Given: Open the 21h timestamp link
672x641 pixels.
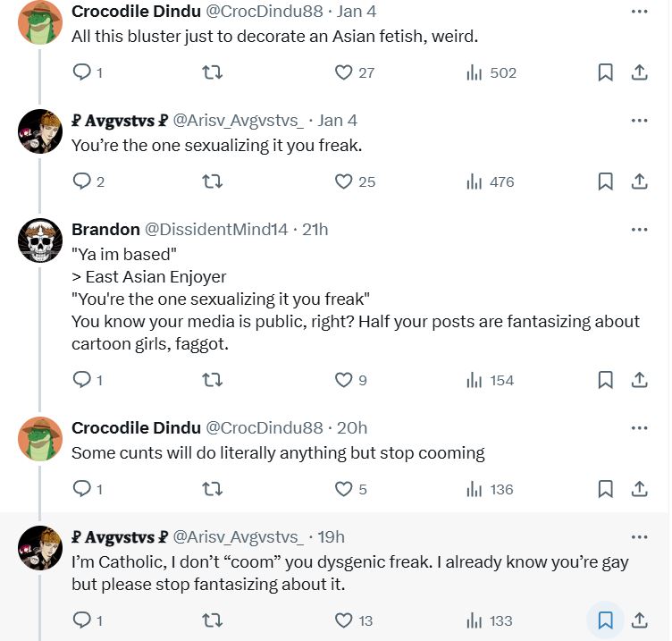Looking at the screenshot, I should [x=315, y=230].
